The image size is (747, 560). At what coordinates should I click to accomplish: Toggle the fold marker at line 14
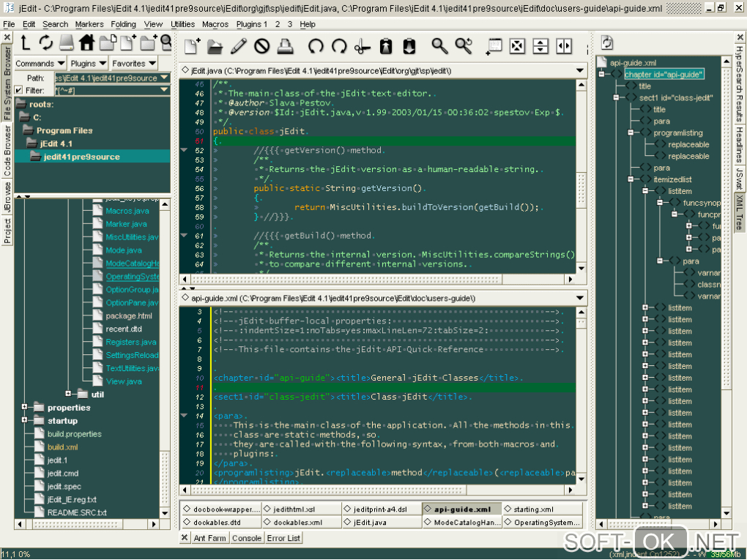tap(184, 416)
